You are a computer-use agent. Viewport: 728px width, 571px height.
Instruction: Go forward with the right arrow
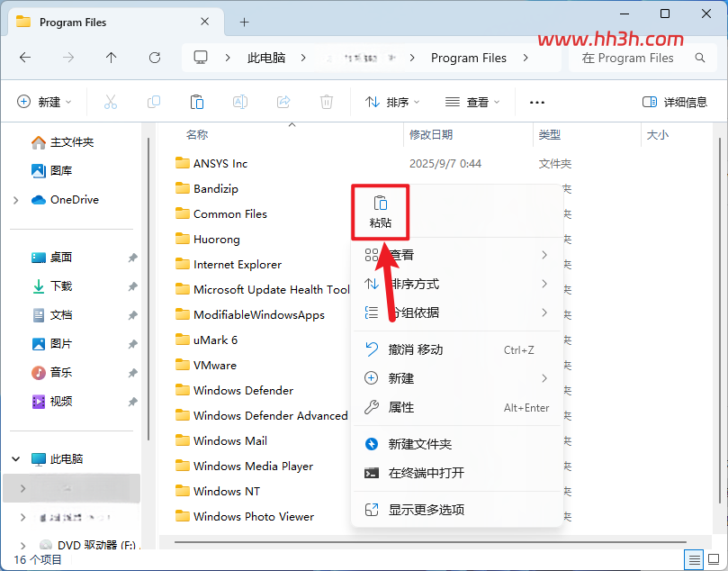point(68,58)
